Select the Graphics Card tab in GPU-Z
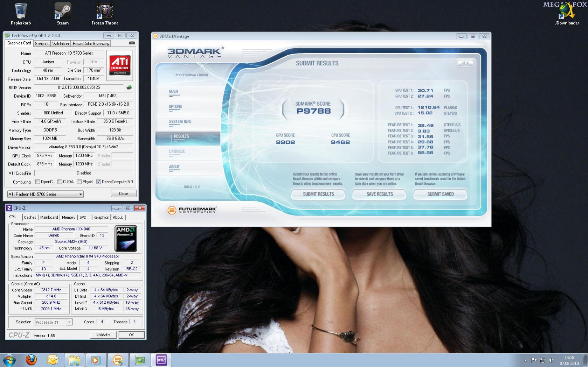 (19, 43)
